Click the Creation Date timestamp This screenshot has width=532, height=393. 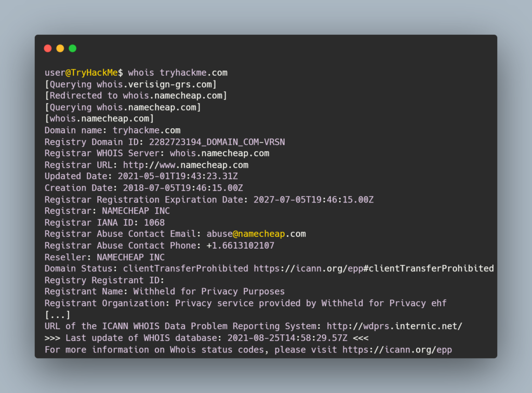[183, 188]
